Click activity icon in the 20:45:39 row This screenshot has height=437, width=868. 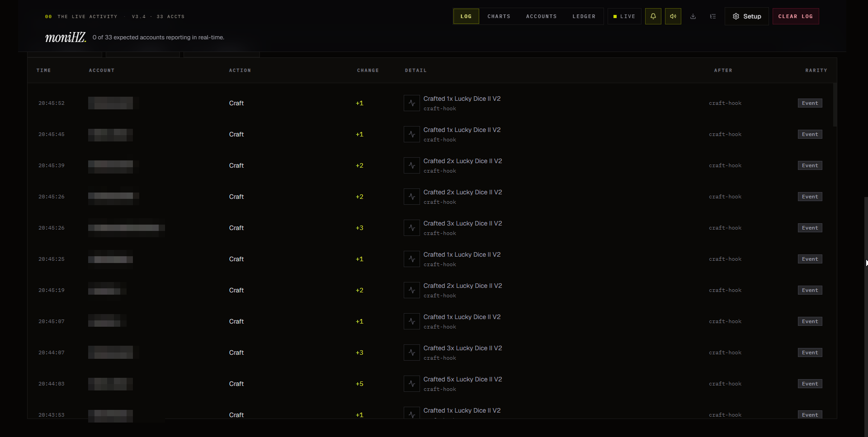pyautogui.click(x=411, y=165)
